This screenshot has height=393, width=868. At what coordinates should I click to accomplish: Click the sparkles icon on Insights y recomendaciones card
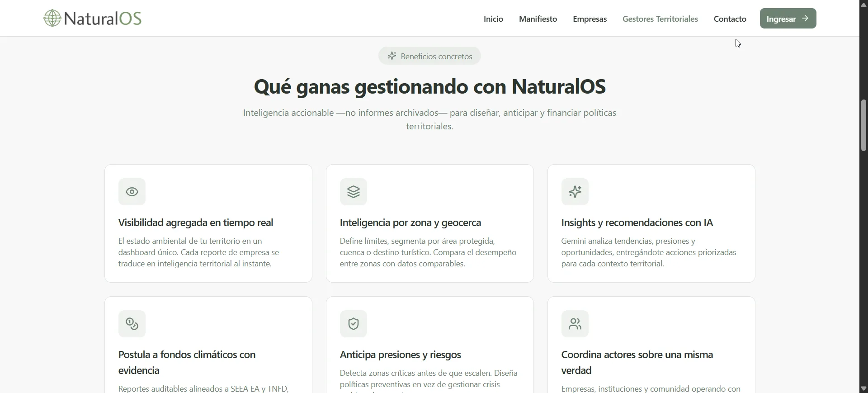pyautogui.click(x=575, y=192)
